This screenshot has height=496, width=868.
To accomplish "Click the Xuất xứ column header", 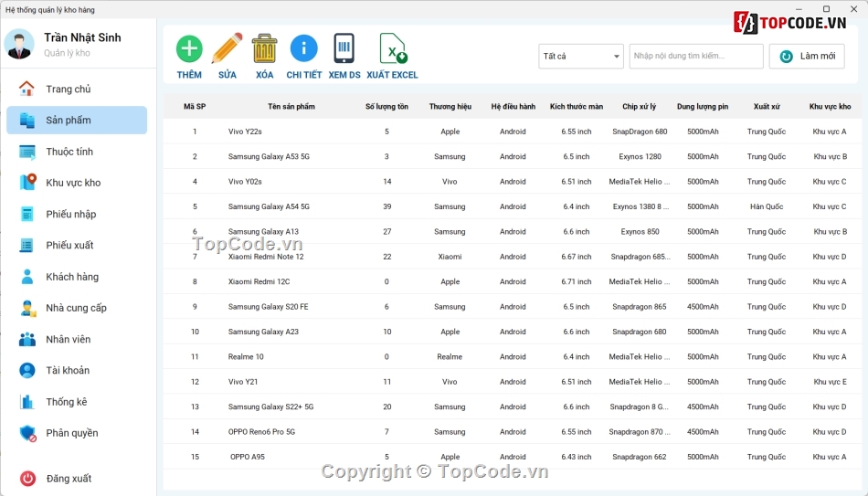I will [767, 106].
